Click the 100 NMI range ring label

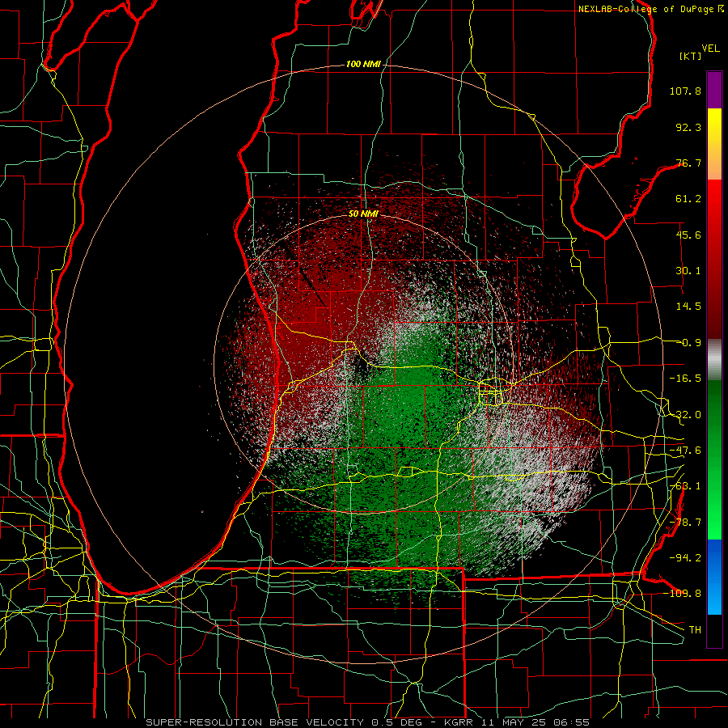coord(363,64)
